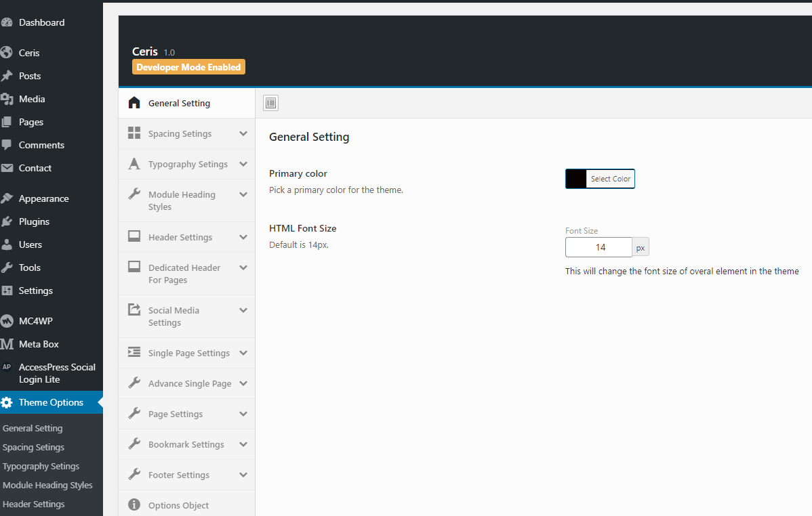The height and width of the screenshot is (516, 812).
Task: Click the Comments bubble icon
Action: coord(7,145)
